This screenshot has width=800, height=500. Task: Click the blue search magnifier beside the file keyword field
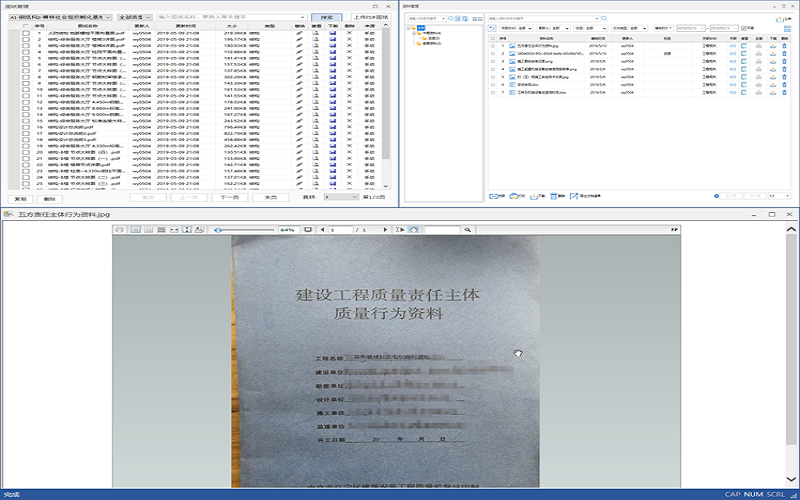point(605,18)
